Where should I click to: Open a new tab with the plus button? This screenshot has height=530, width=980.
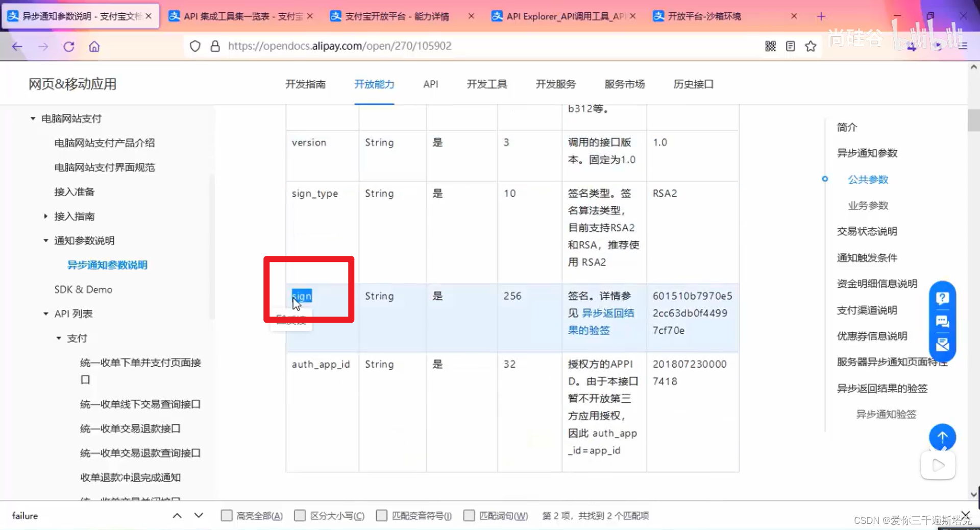[x=821, y=16]
